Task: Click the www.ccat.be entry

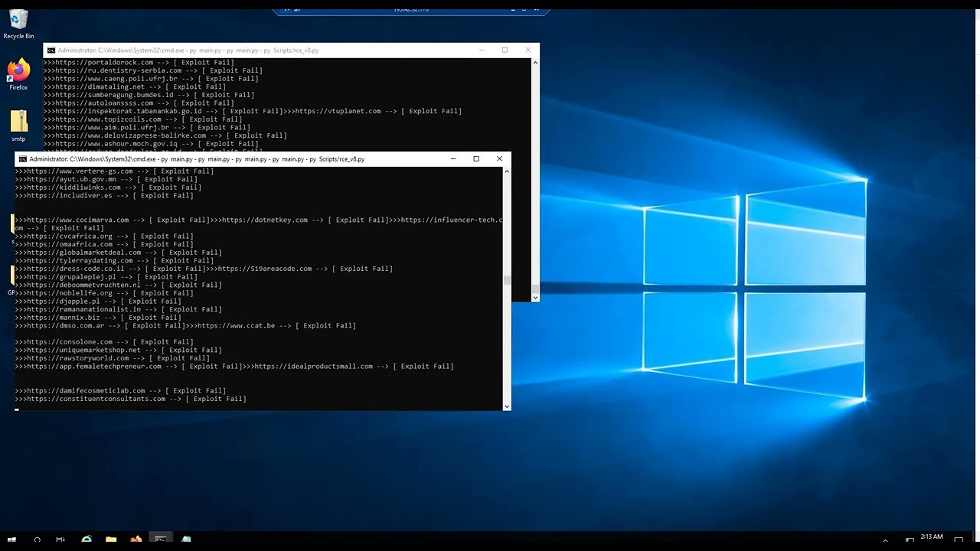Action: 270,325
